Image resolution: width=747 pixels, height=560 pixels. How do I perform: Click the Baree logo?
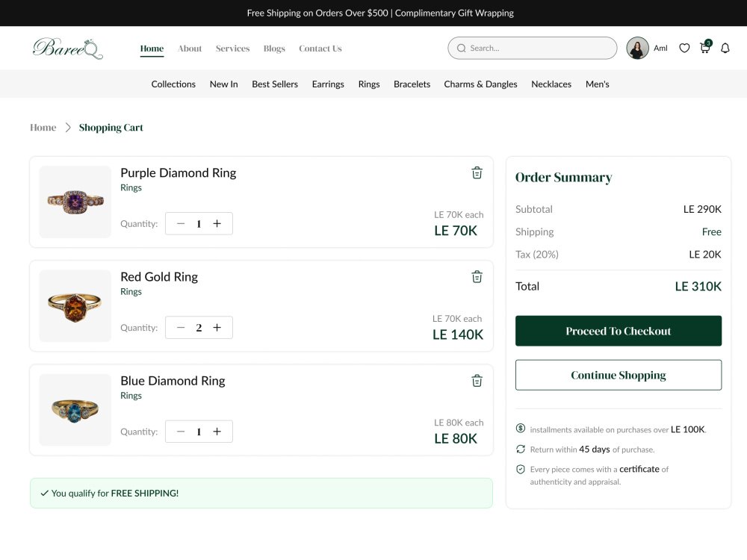(x=68, y=48)
